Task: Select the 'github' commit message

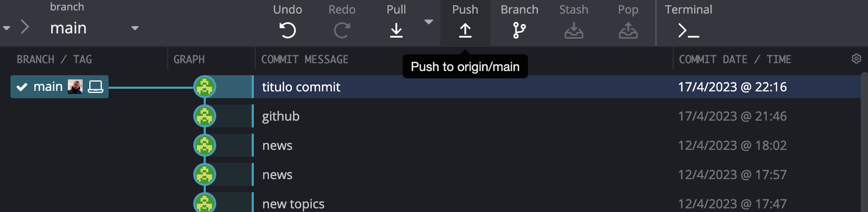Action: [280, 116]
